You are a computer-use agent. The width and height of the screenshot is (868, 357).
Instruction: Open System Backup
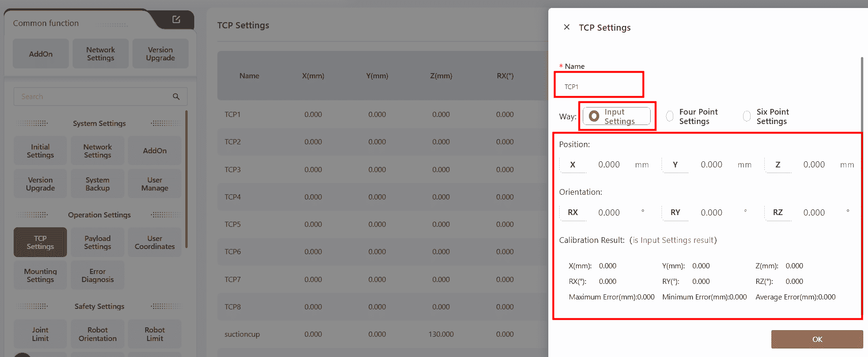pos(98,184)
